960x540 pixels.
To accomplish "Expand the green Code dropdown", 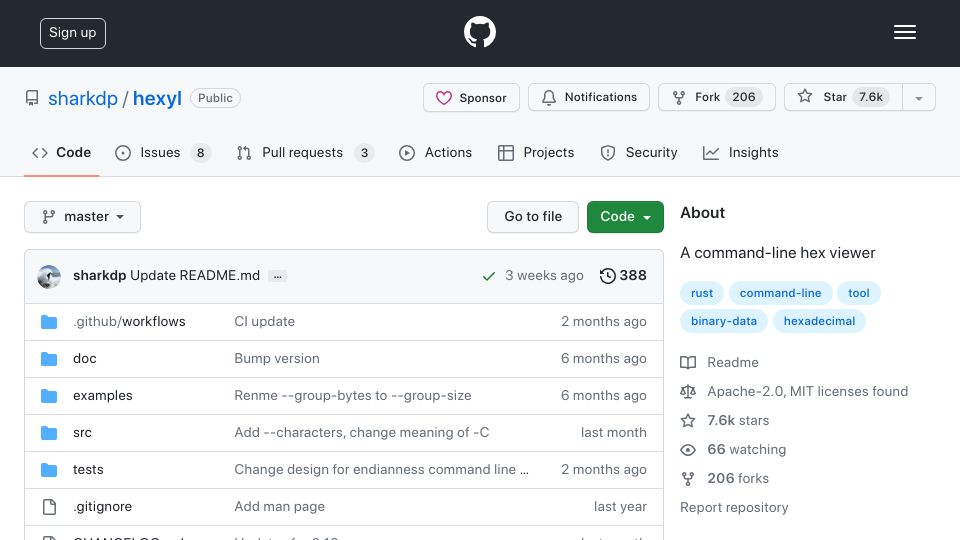I will (x=625, y=217).
